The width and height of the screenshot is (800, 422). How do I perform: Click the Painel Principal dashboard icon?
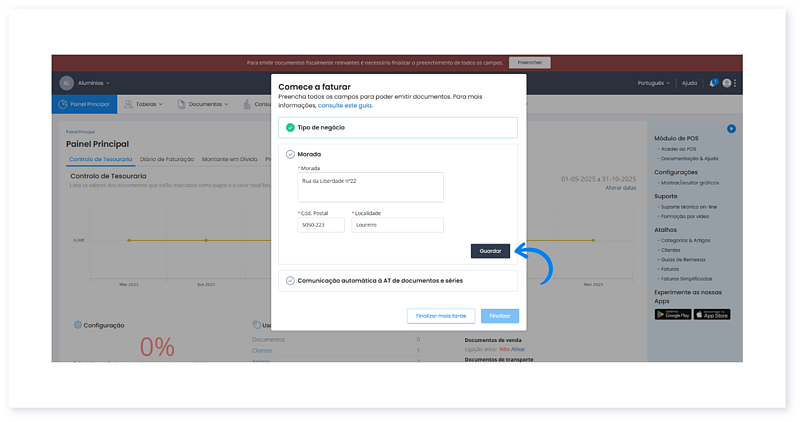pos(63,103)
